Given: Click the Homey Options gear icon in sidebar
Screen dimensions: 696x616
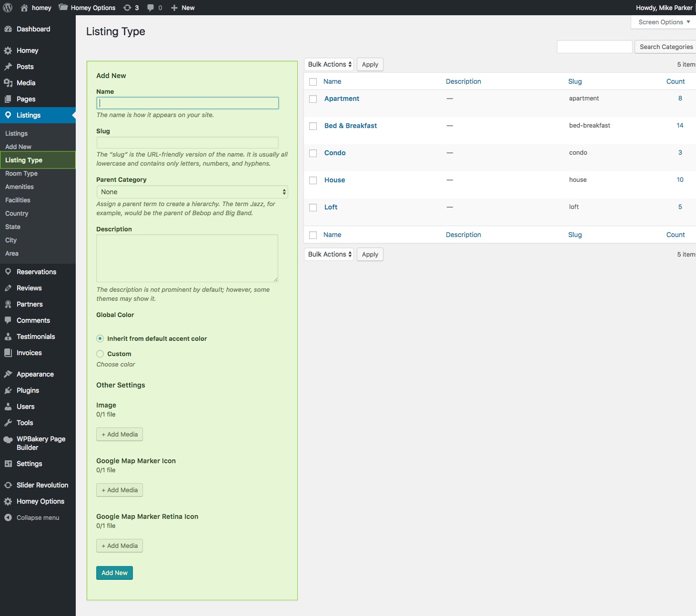Looking at the screenshot, I should (8, 501).
